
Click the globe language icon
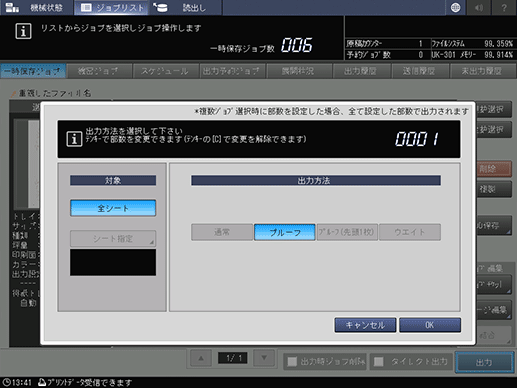point(455,7)
